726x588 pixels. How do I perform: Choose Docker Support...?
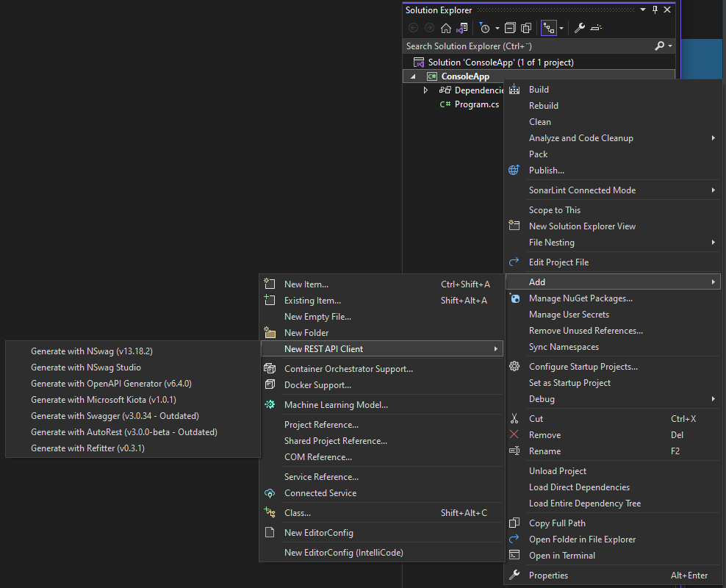coord(382,385)
